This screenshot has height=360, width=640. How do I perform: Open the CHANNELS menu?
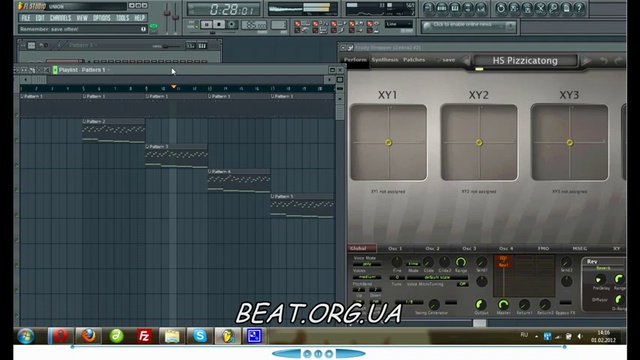60,18
